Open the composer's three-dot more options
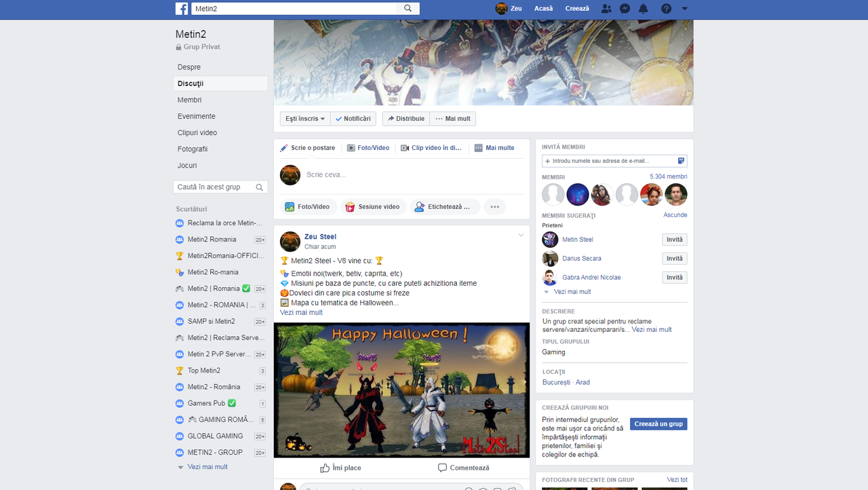This screenshot has height=490, width=868. (494, 206)
